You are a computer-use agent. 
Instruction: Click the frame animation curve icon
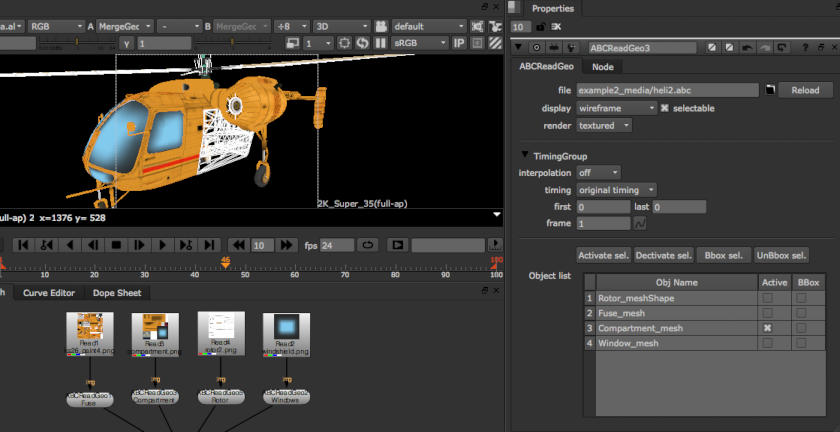(x=639, y=224)
